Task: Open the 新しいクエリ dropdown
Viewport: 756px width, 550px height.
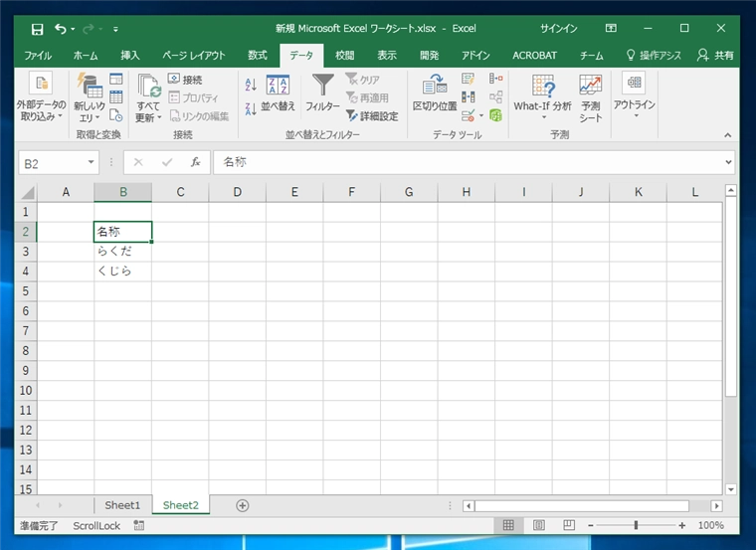Action: 90,97
